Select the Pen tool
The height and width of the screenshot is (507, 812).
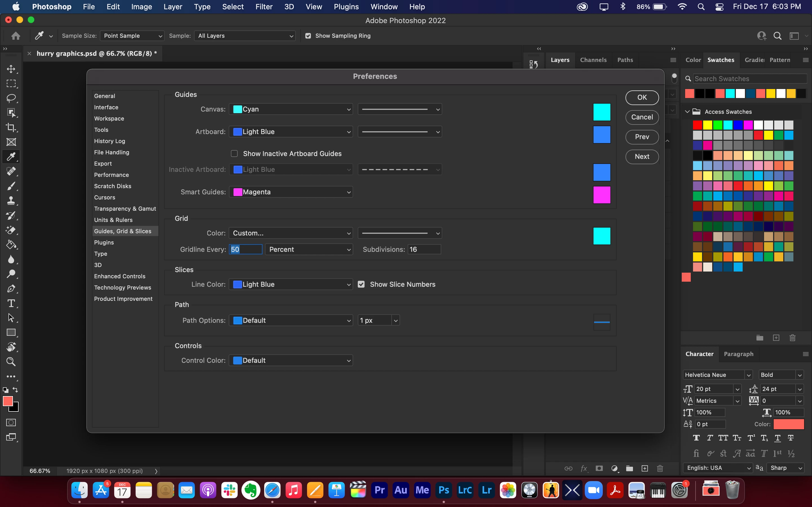point(11,289)
